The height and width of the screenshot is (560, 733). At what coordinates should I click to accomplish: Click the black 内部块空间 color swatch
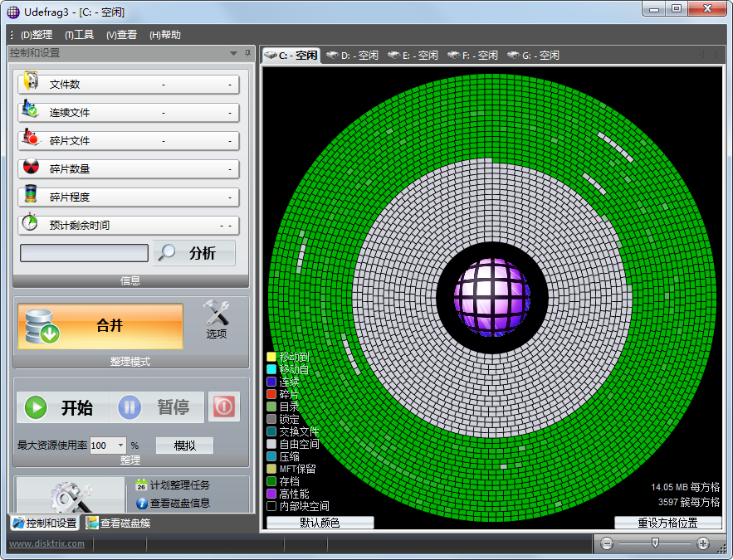pos(271,506)
